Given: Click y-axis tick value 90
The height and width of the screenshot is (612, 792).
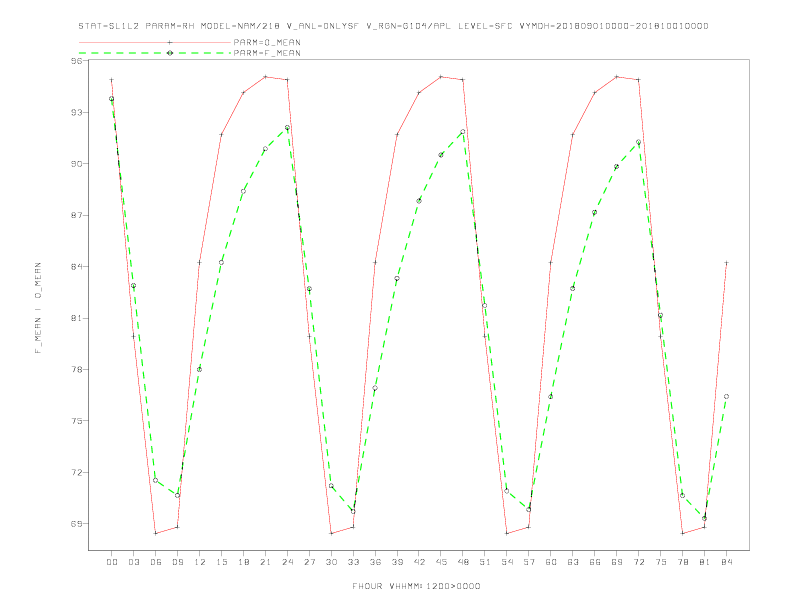Looking at the screenshot, I should 77,164.
